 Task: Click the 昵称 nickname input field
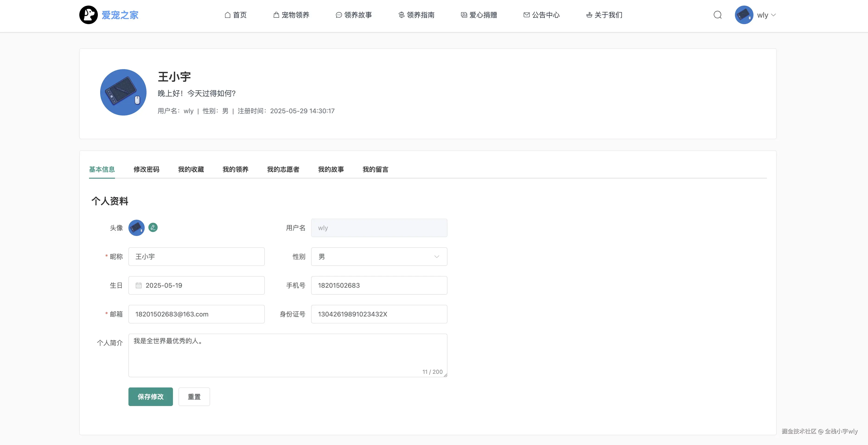196,257
